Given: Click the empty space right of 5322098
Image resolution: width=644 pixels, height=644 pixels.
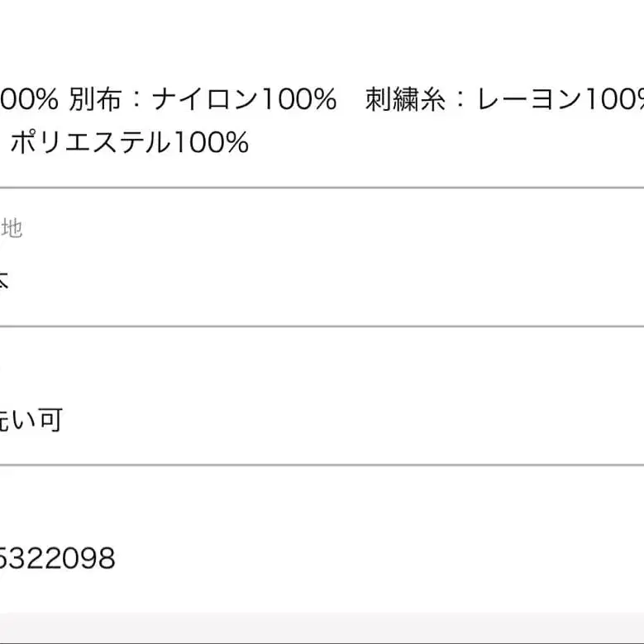Looking at the screenshot, I should click(x=372, y=560).
